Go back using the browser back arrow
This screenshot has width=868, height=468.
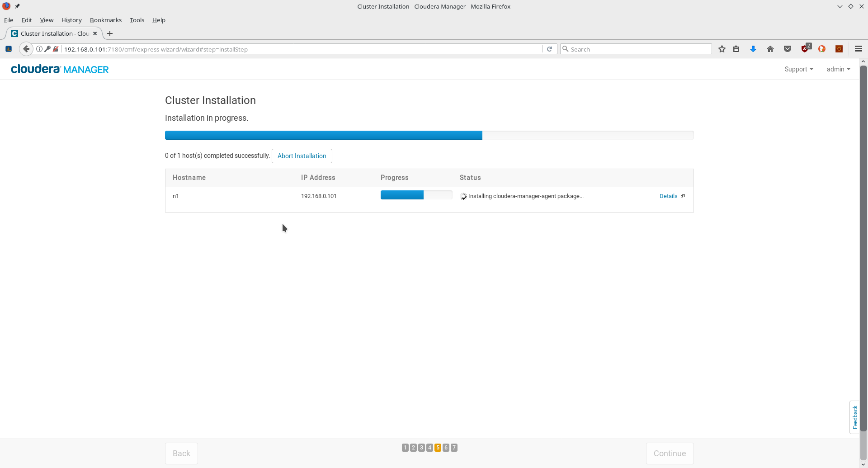(x=26, y=49)
